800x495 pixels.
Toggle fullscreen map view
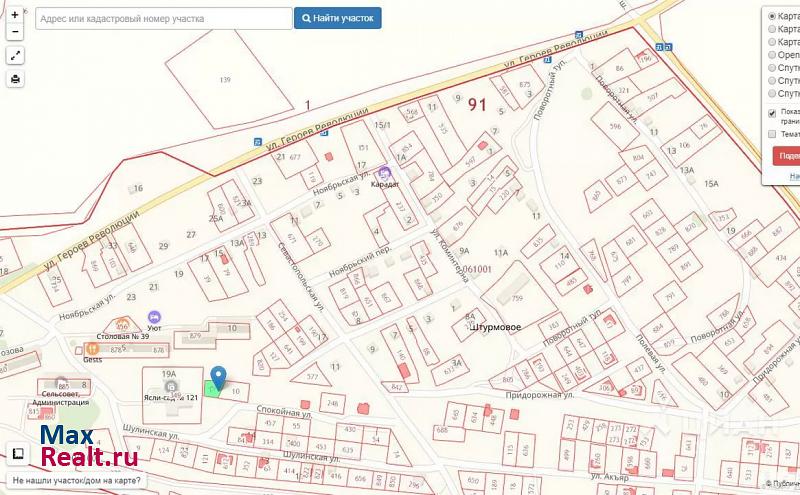pyautogui.click(x=15, y=55)
